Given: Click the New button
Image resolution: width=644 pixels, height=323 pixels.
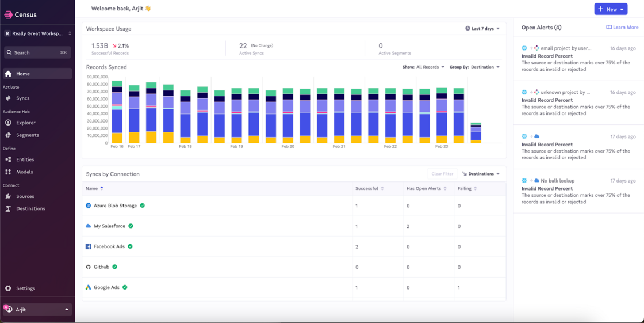Looking at the screenshot, I should pos(610,9).
